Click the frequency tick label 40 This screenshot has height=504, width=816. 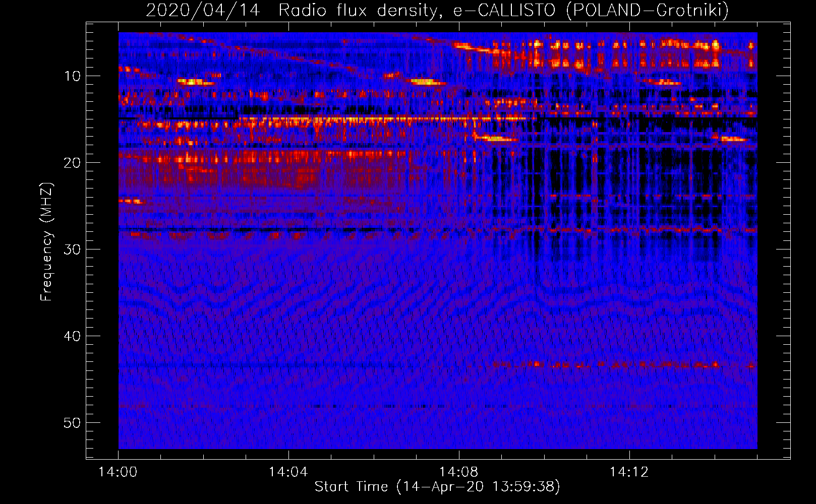click(72, 336)
